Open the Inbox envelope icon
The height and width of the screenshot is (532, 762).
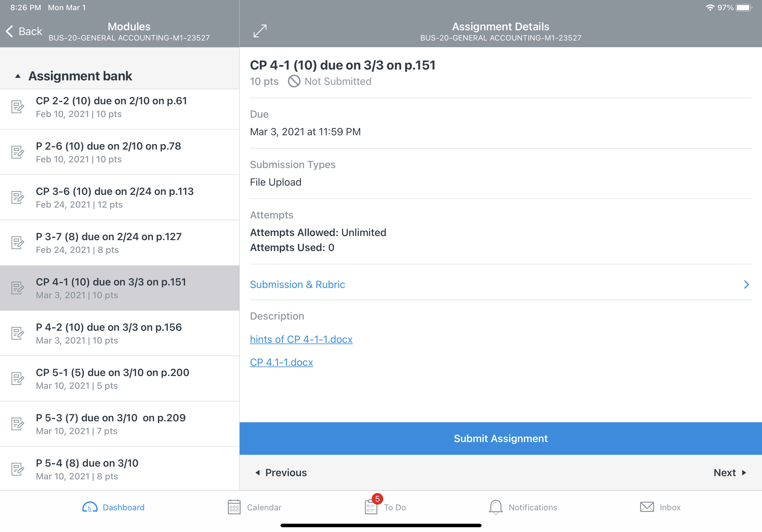pyautogui.click(x=646, y=507)
